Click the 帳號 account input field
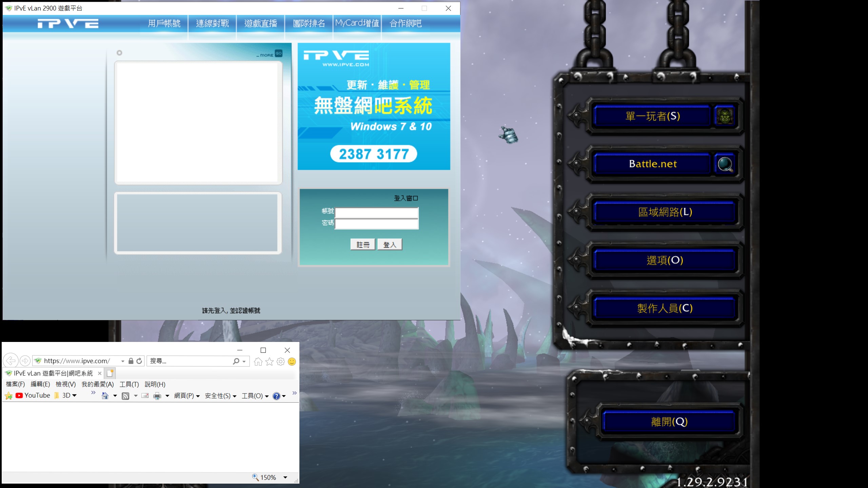Image resolution: width=868 pixels, height=488 pixels. (376, 212)
